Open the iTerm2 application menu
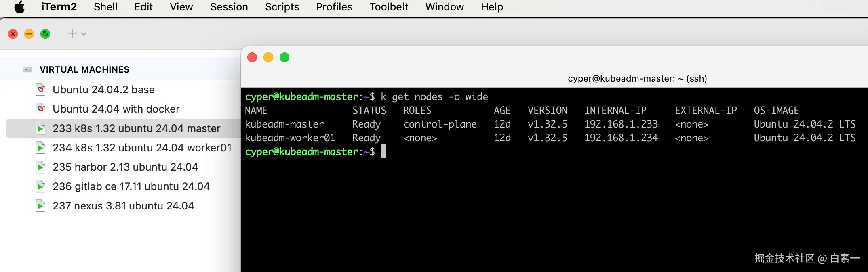 coord(59,7)
